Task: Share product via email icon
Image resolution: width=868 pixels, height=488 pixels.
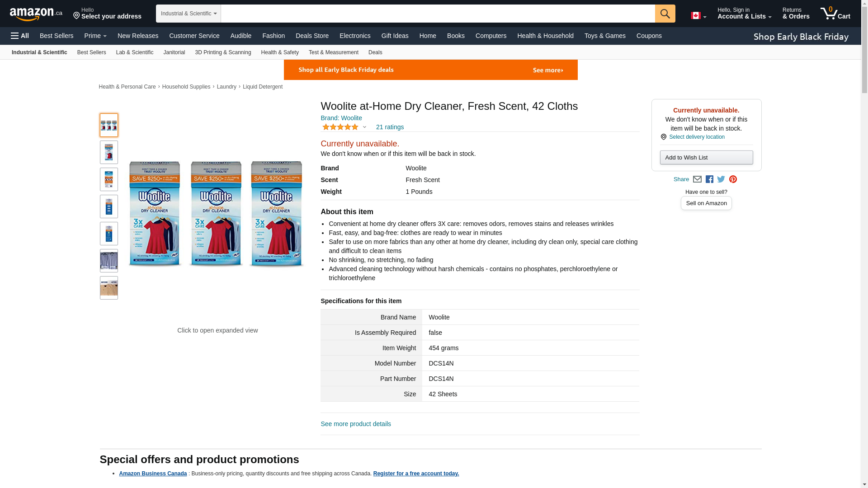Action: click(697, 179)
